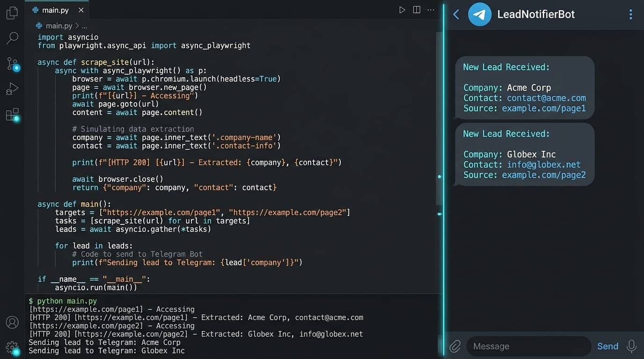
Task: Open the Manage gear icon
Action: (12, 347)
